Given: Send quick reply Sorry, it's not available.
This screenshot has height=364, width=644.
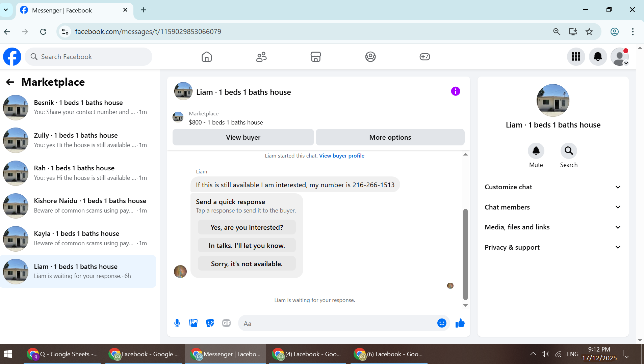Looking at the screenshot, I should tap(247, 264).
